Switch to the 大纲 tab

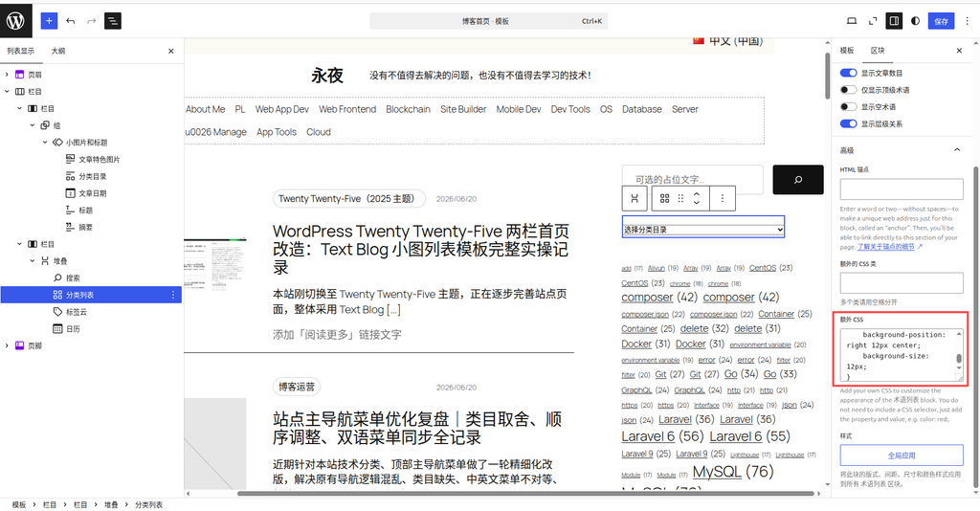tap(58, 52)
